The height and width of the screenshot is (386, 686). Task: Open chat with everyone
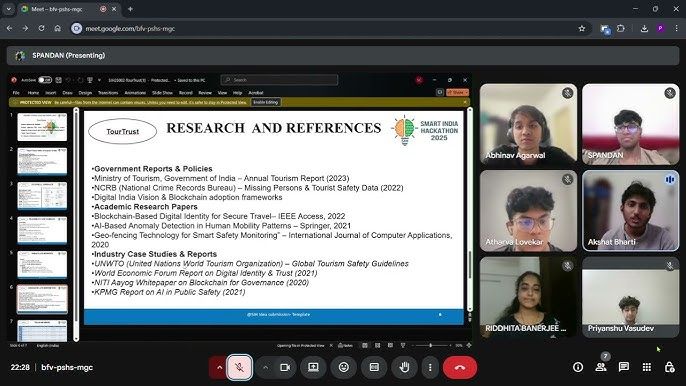click(x=624, y=367)
